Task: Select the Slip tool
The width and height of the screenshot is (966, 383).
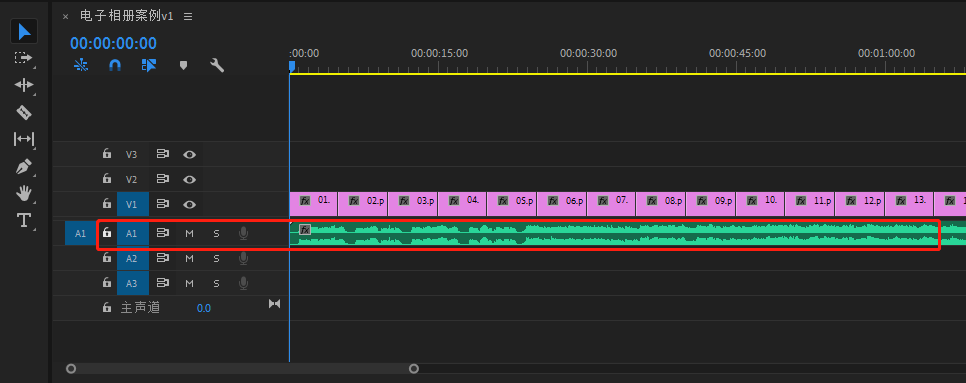Action: (23, 139)
